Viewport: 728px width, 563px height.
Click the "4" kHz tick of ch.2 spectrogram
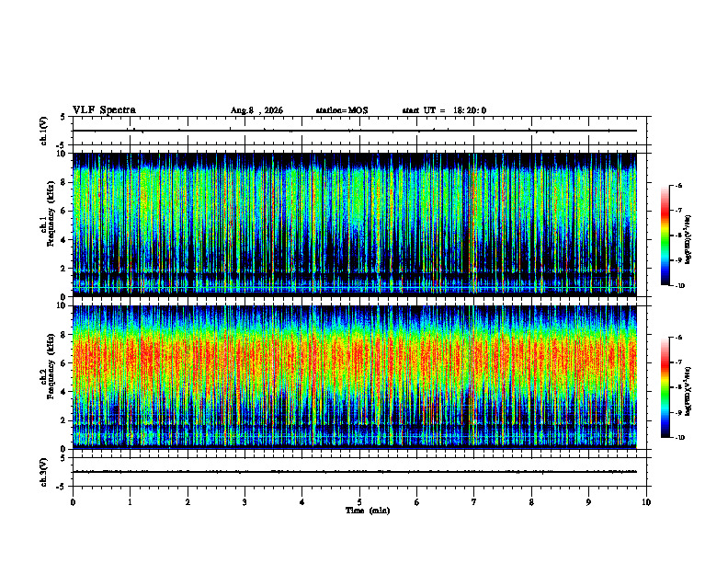coord(64,392)
